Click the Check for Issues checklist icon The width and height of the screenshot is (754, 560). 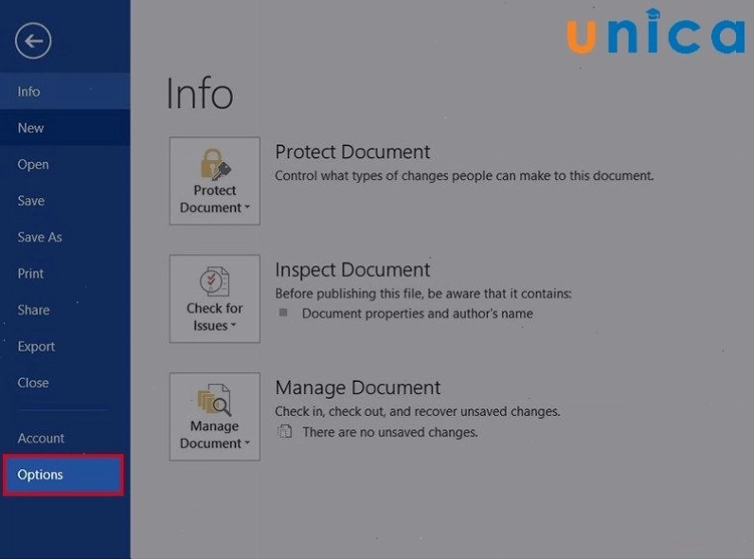click(214, 281)
